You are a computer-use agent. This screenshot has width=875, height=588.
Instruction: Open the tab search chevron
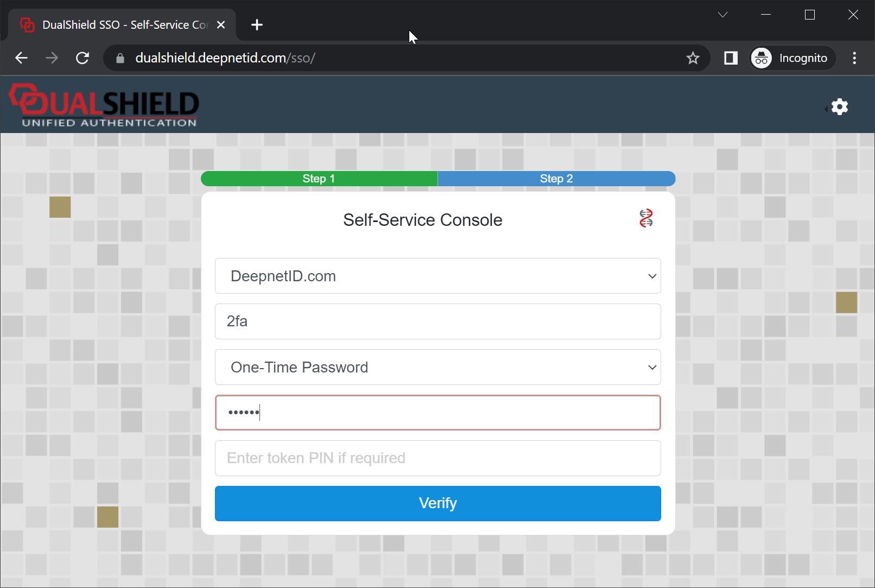(x=722, y=15)
